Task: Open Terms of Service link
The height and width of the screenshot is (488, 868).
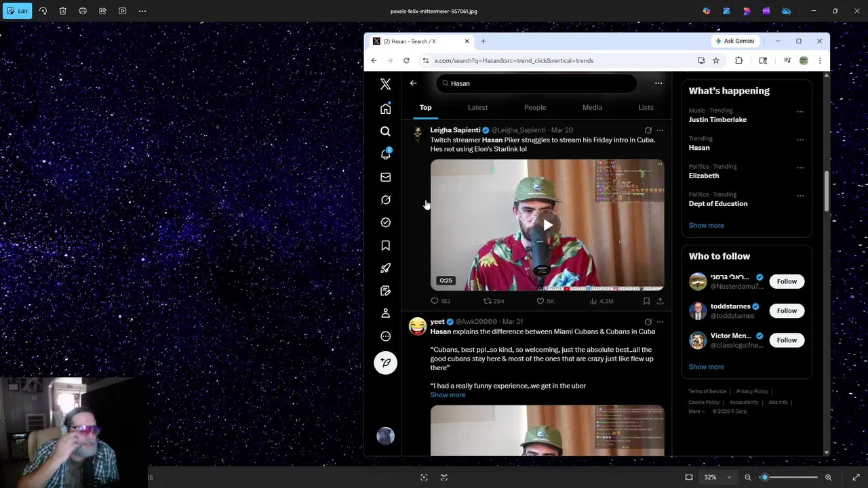Action: point(707,391)
